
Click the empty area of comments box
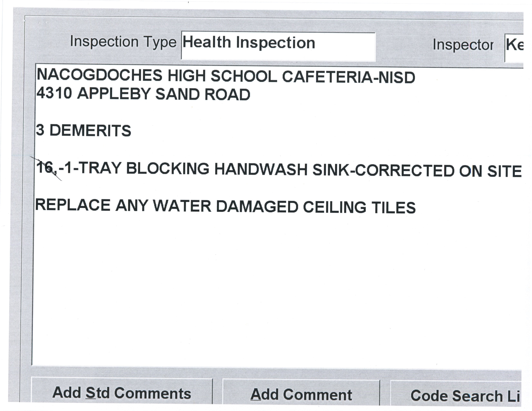coord(268,292)
